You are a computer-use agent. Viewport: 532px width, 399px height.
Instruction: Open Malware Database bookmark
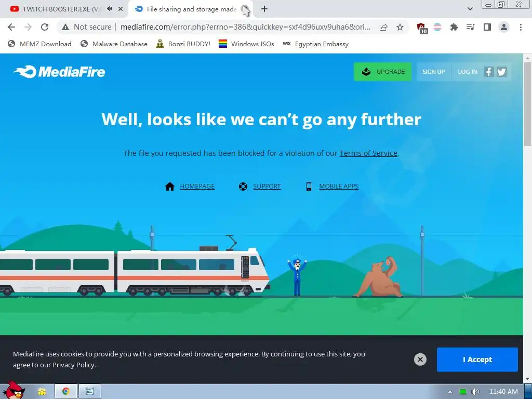(114, 44)
